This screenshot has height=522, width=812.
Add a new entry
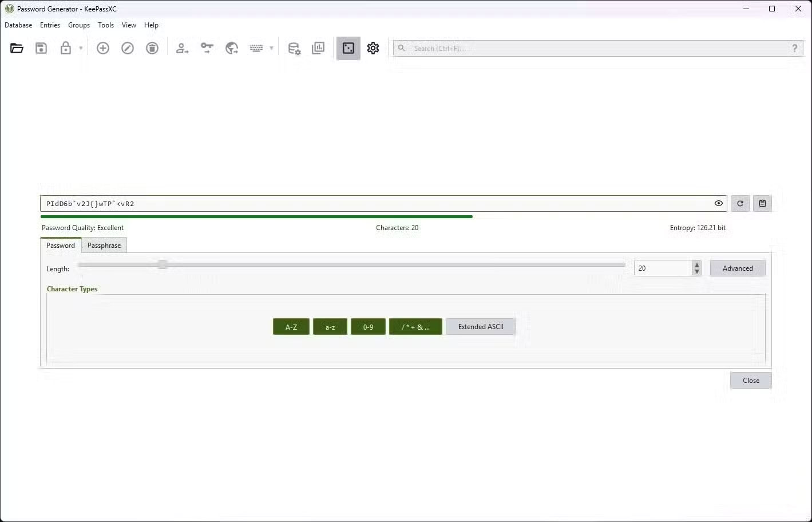click(103, 48)
